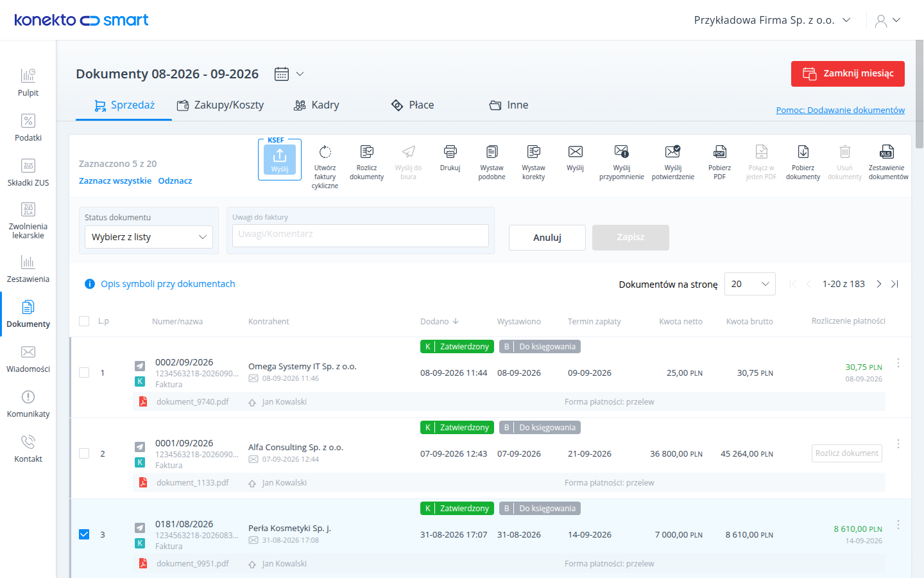Expand the Przykładowa Firma company selector

pos(772,20)
